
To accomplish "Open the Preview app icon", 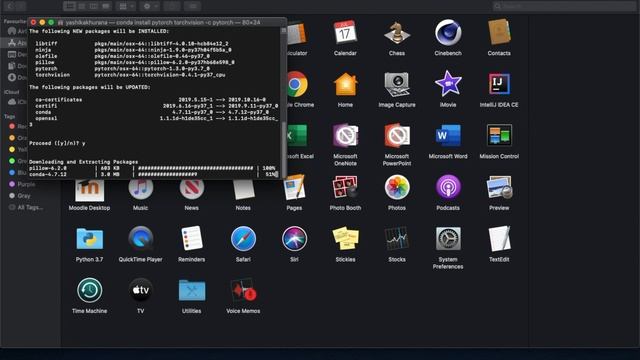I will 499,187.
